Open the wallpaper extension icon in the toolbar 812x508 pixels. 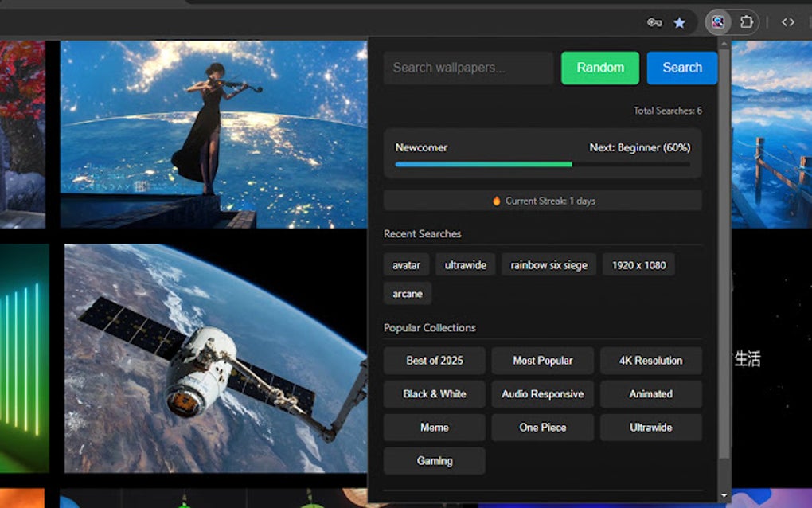[717, 21]
